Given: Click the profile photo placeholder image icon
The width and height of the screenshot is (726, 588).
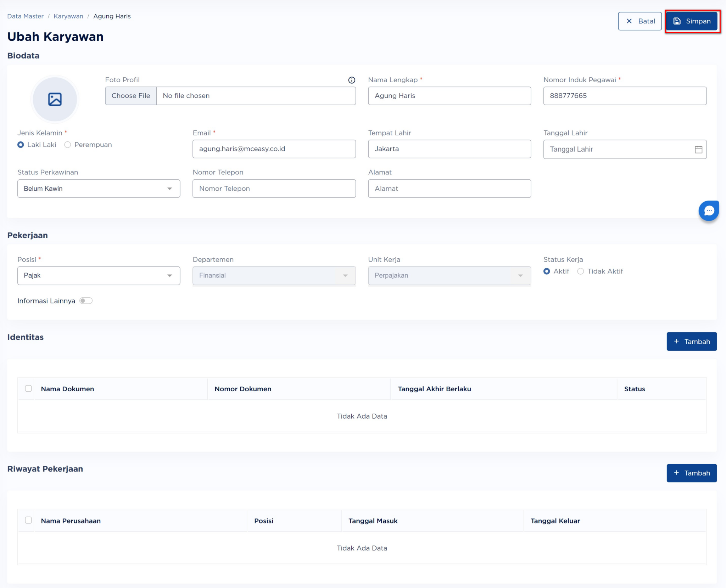Looking at the screenshot, I should coord(55,99).
